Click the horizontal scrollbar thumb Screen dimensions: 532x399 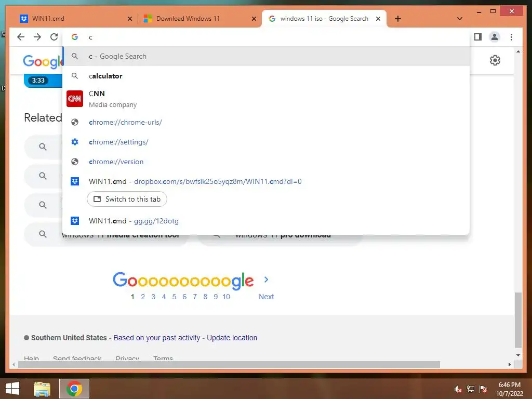(229, 364)
